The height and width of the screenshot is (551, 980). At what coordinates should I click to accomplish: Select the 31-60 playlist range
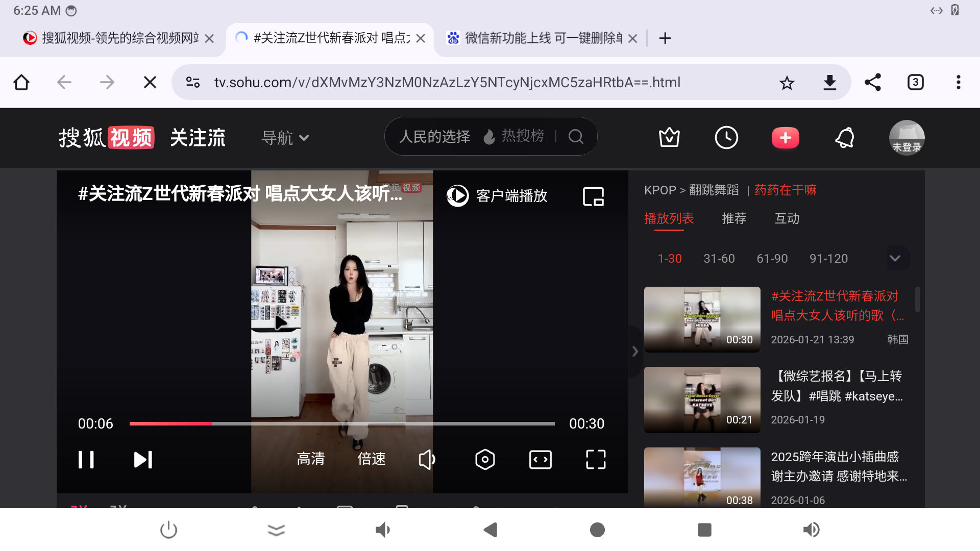pos(719,259)
